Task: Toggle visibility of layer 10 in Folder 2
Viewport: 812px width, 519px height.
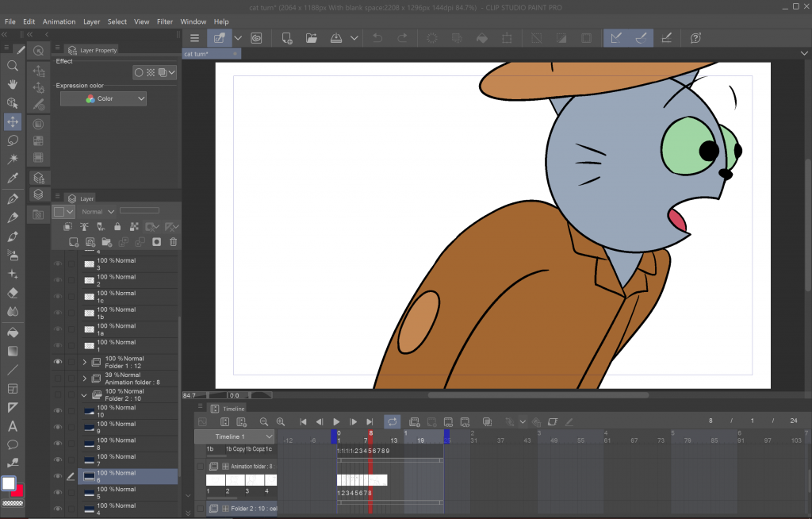Action: 57,411
